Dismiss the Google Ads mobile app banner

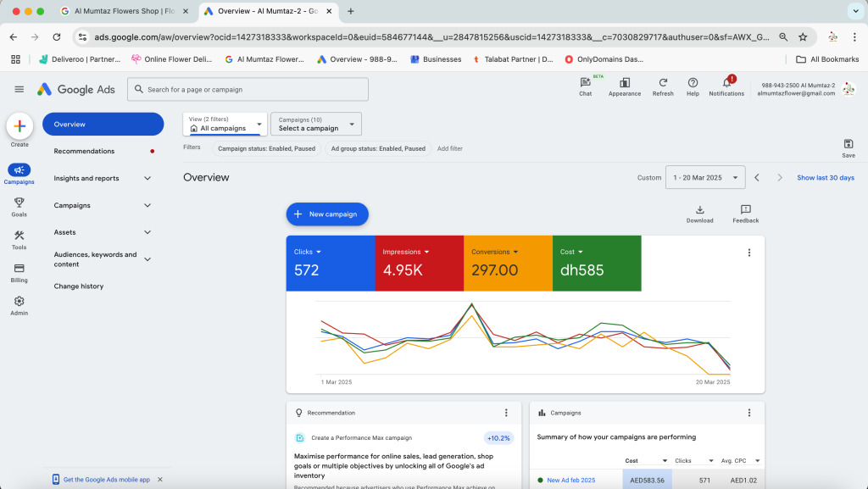click(x=160, y=480)
